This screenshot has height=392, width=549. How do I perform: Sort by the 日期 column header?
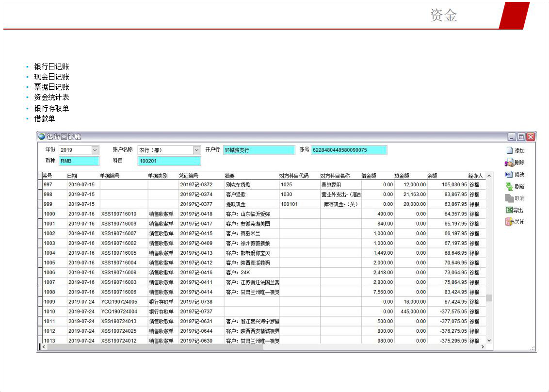(72, 176)
